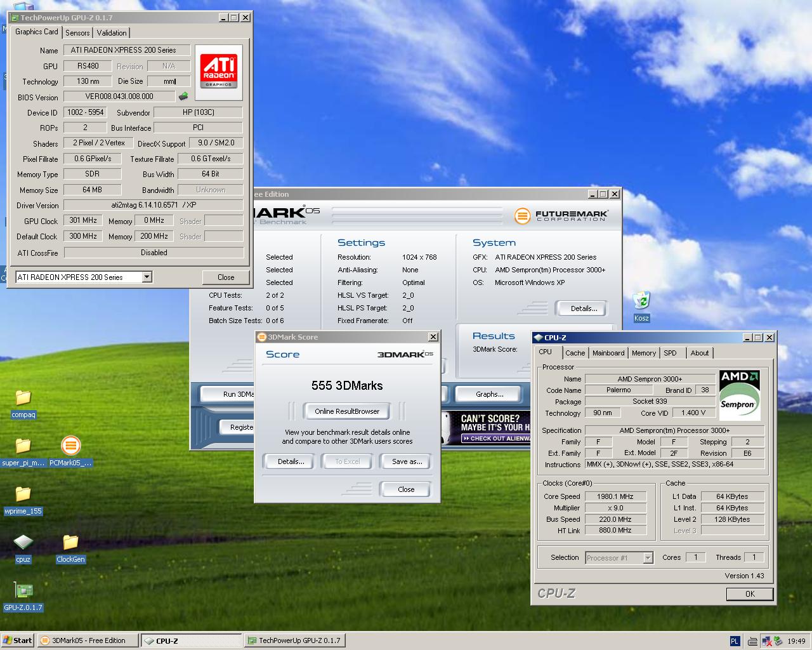This screenshot has width=812, height=650.
Task: Click the keyboard icon in system tray
Action: (752, 641)
